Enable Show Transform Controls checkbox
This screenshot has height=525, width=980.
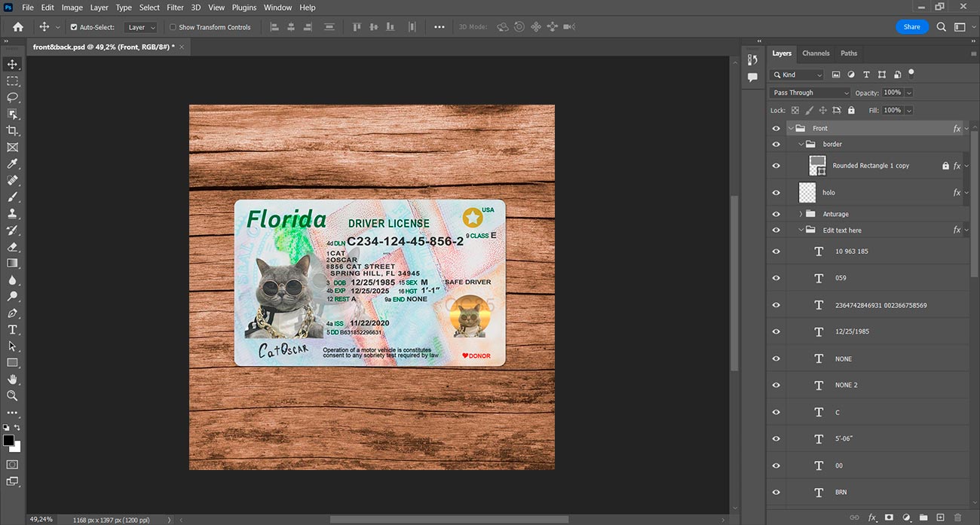[173, 27]
